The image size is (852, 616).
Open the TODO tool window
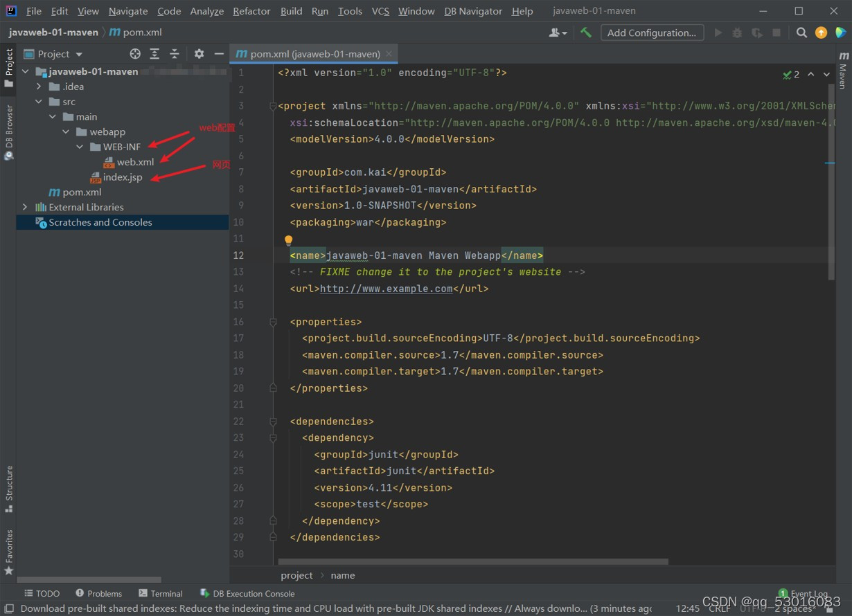pyautogui.click(x=42, y=593)
